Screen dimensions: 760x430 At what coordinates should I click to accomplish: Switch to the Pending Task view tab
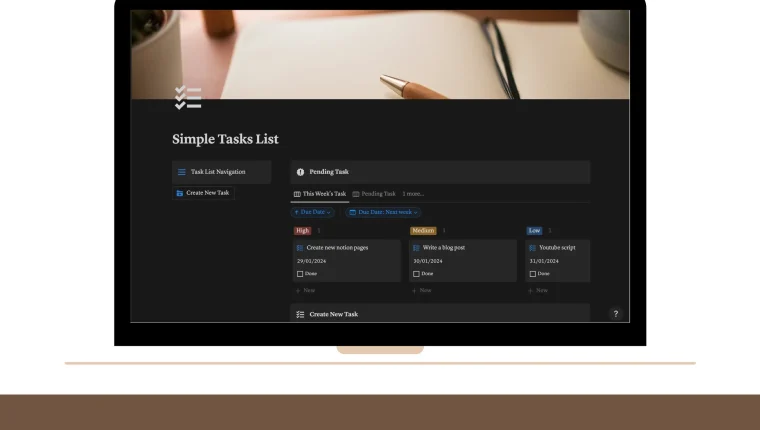(374, 194)
